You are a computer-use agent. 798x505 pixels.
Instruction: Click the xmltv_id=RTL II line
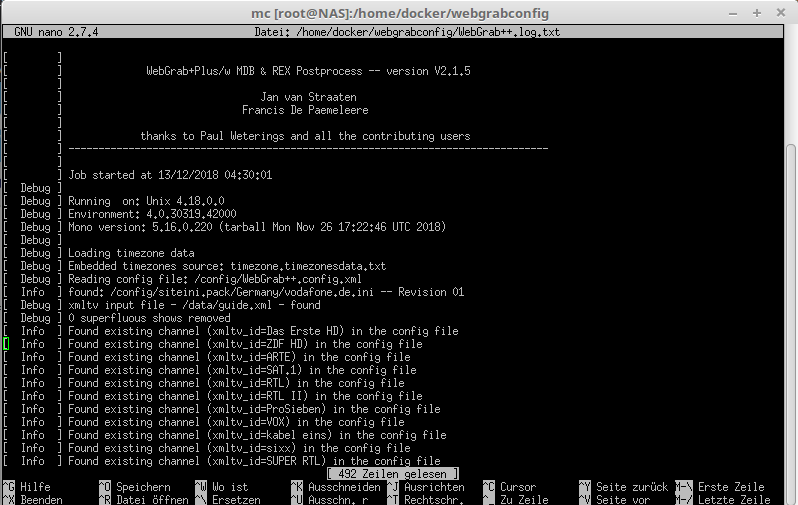(x=245, y=396)
